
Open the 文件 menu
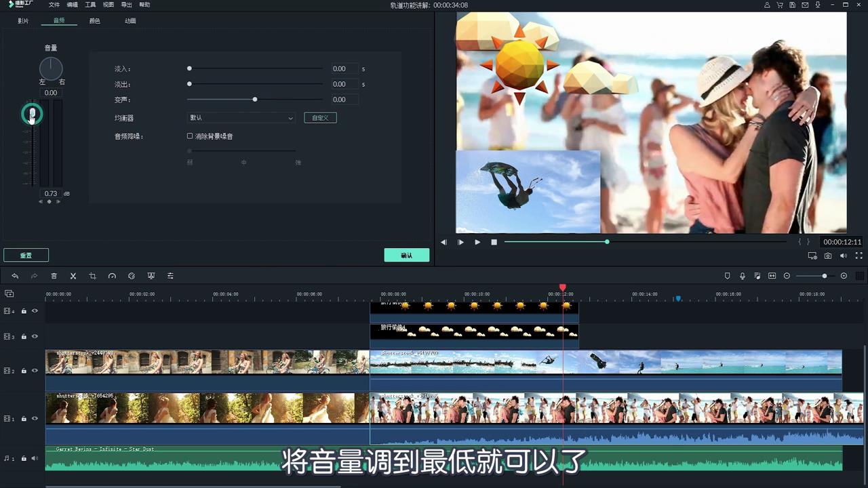click(x=54, y=5)
